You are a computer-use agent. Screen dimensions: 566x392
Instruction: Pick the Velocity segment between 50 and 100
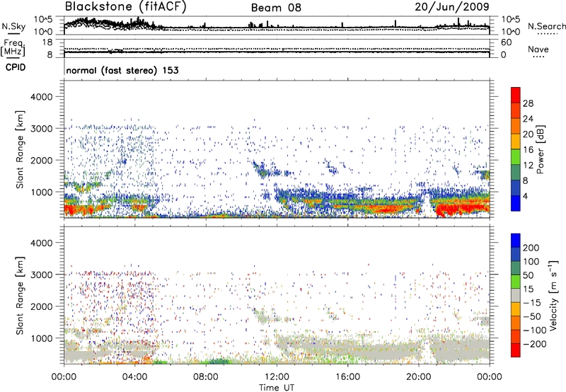coord(516,268)
